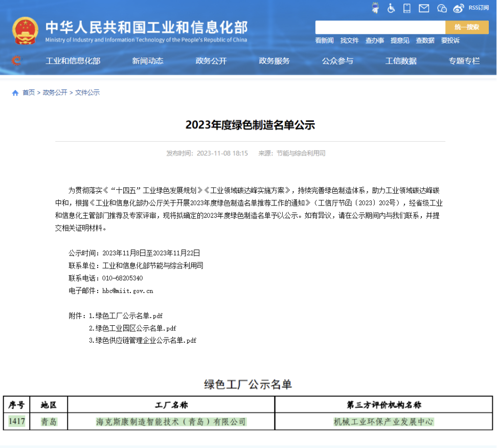This screenshot has width=497, height=448.
Task: Click the home icon in breadcrumb
Action: (x=15, y=93)
